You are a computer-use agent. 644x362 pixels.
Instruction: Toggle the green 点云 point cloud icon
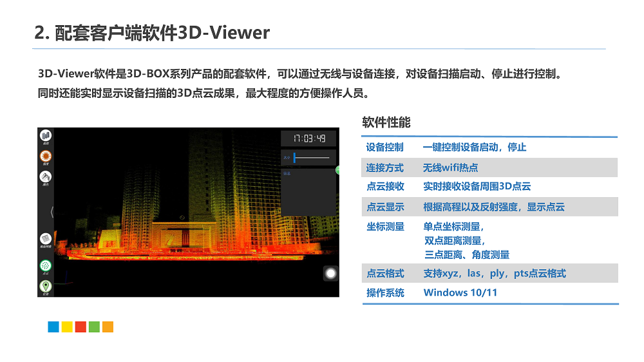[x=46, y=265]
